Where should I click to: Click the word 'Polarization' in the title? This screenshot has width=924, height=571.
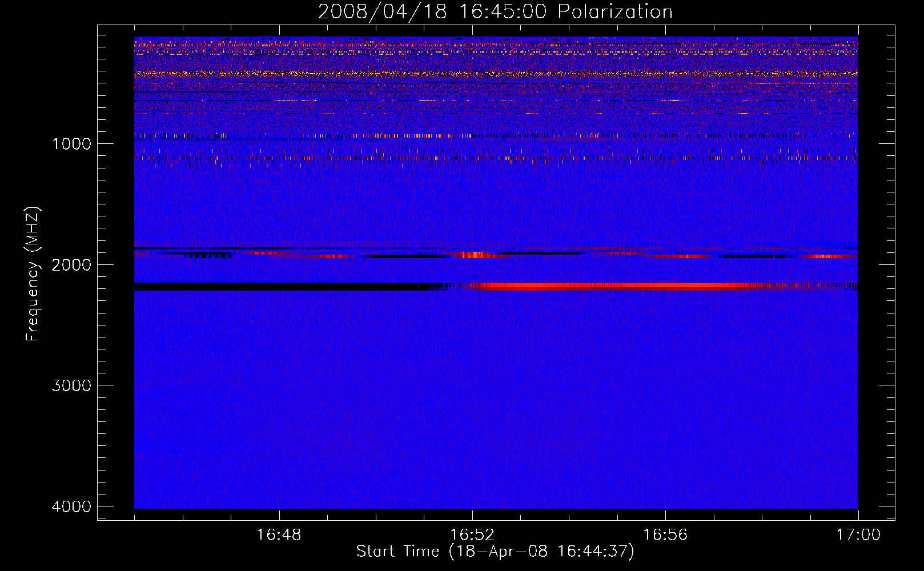pos(615,12)
